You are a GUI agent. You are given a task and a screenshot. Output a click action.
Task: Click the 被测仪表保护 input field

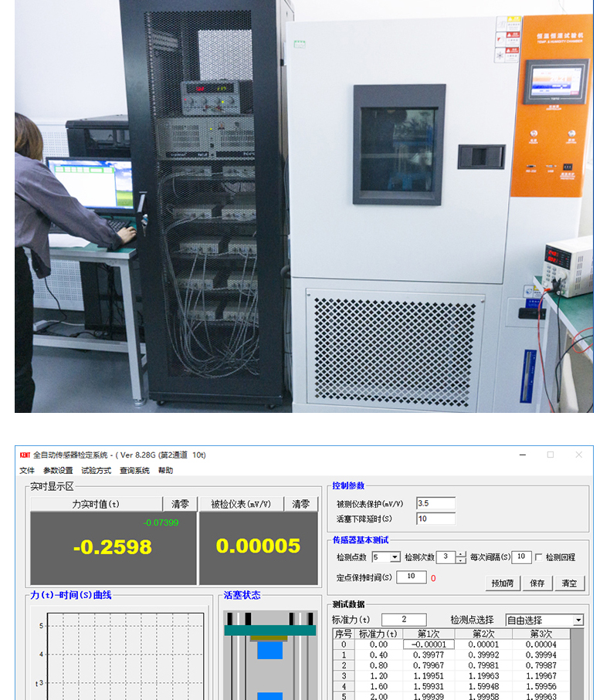point(435,503)
